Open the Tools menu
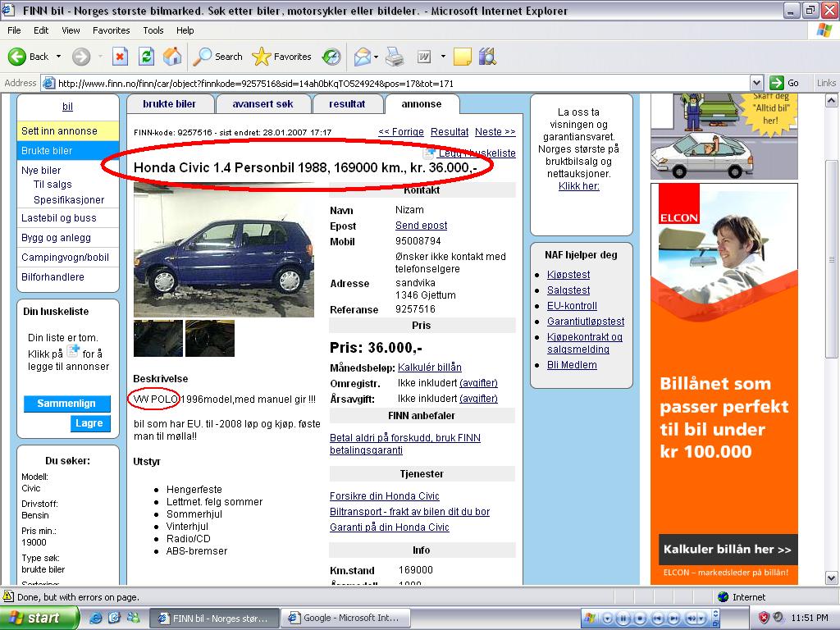 [153, 30]
